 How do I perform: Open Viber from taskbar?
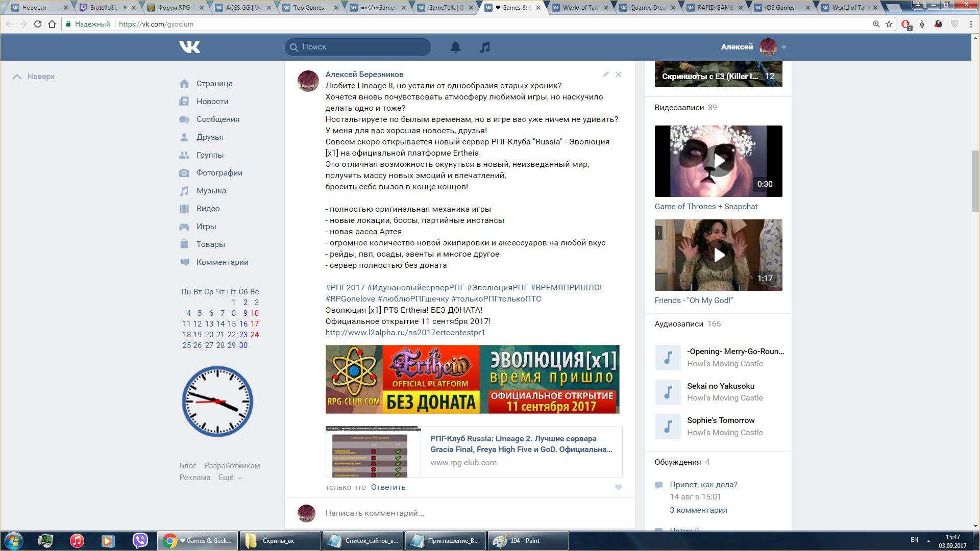click(140, 541)
